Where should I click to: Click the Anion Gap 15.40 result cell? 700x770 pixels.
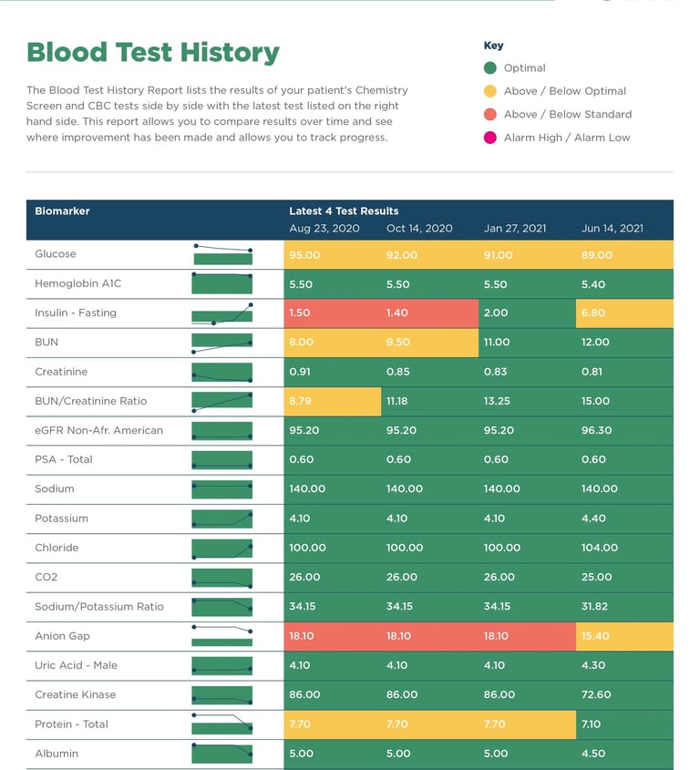(x=624, y=636)
